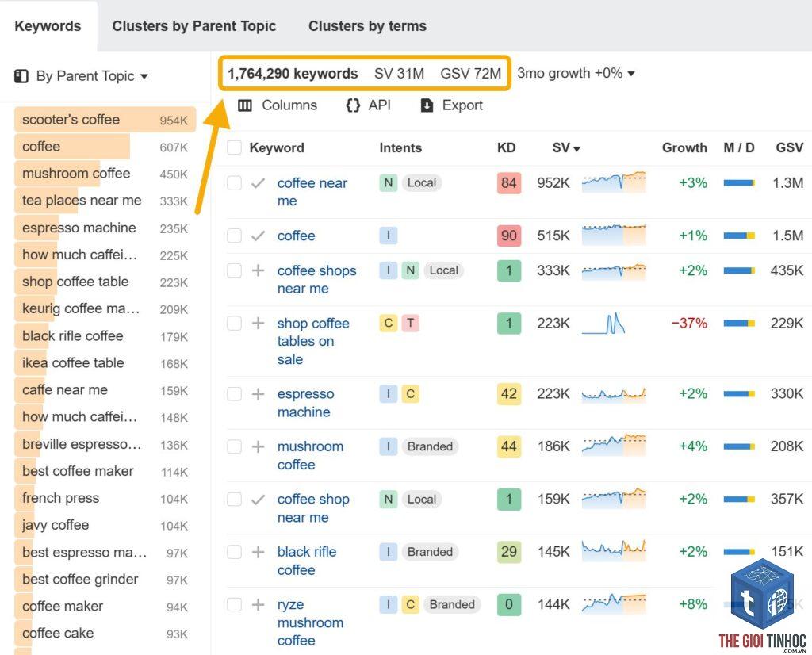
Task: Open the espresso machine keyword link
Action: [x=305, y=403]
